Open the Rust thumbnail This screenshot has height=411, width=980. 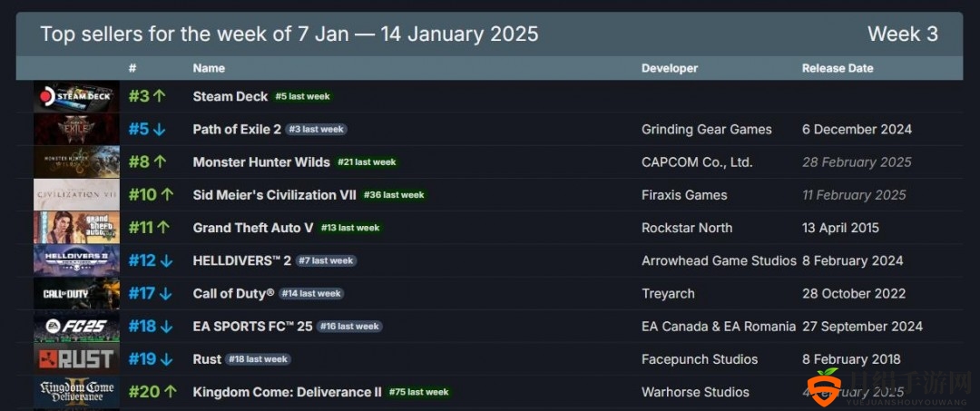76,359
